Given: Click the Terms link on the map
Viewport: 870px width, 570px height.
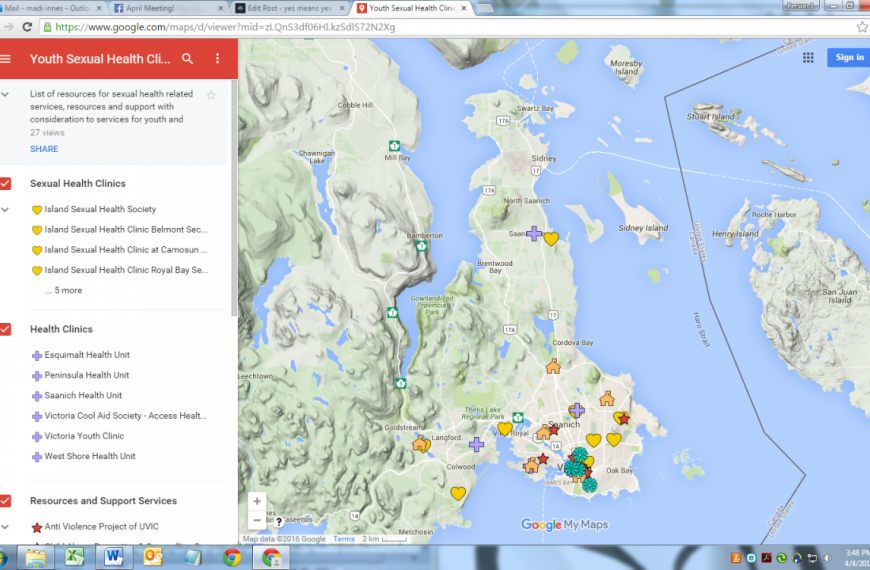Looking at the screenshot, I should click(344, 539).
